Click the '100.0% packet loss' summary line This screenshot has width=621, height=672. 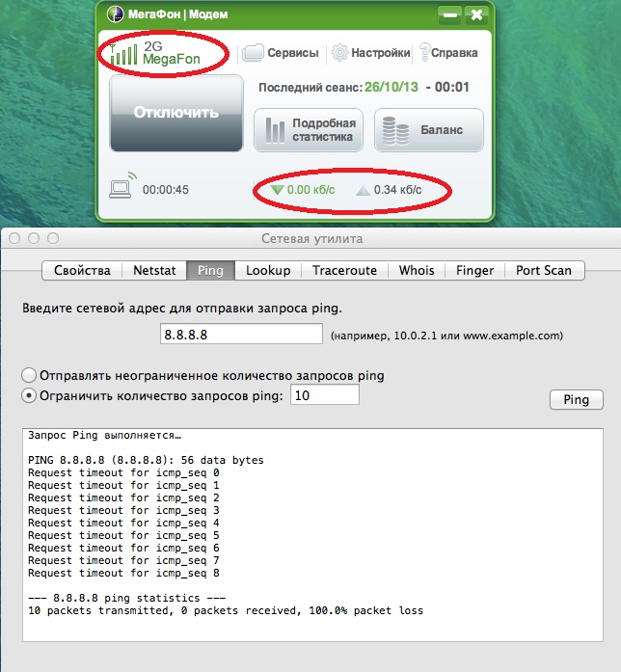(226, 610)
